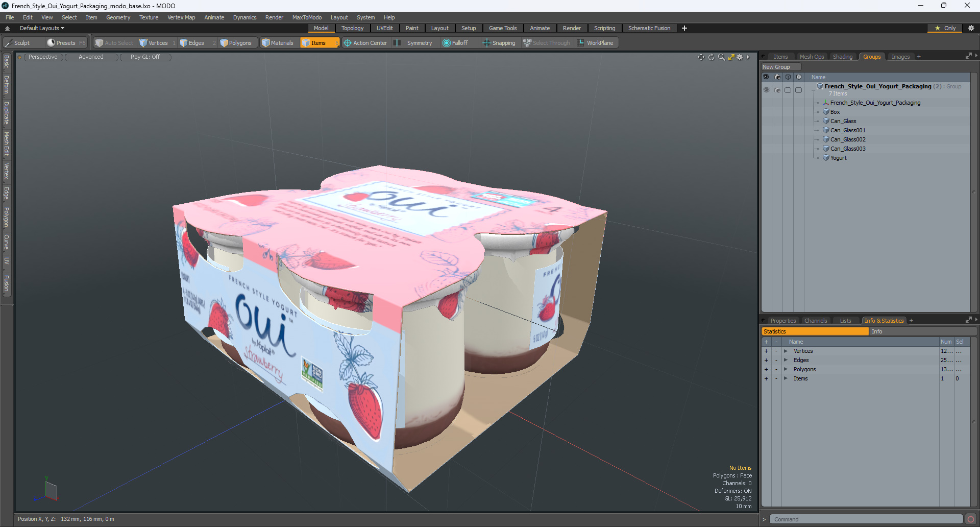Expand the Groups panel with the arrows icon

point(969,56)
